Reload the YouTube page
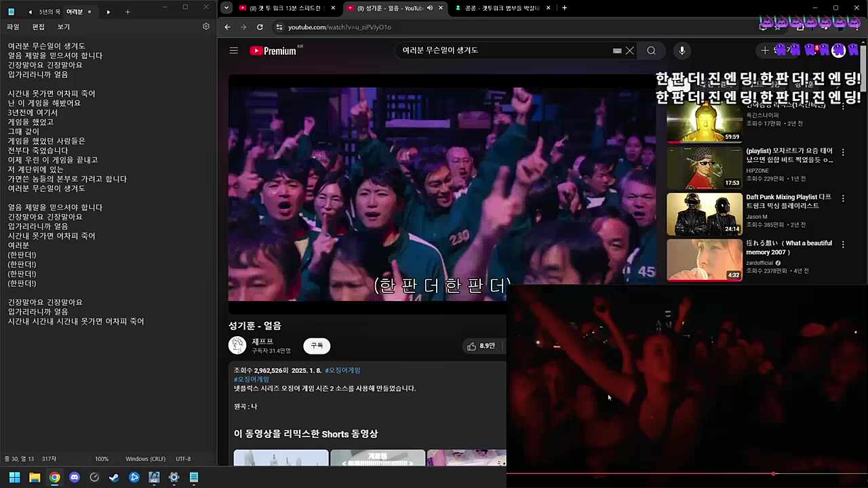The width and height of the screenshot is (868, 488). pyautogui.click(x=260, y=27)
